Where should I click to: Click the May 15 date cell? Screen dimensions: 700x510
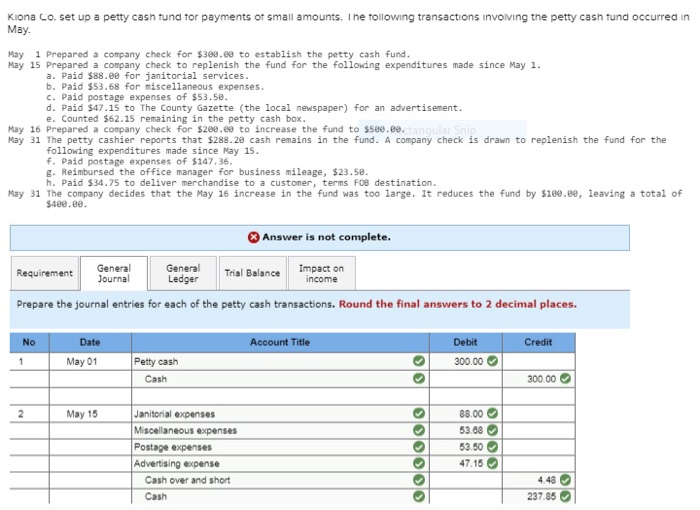(x=90, y=414)
